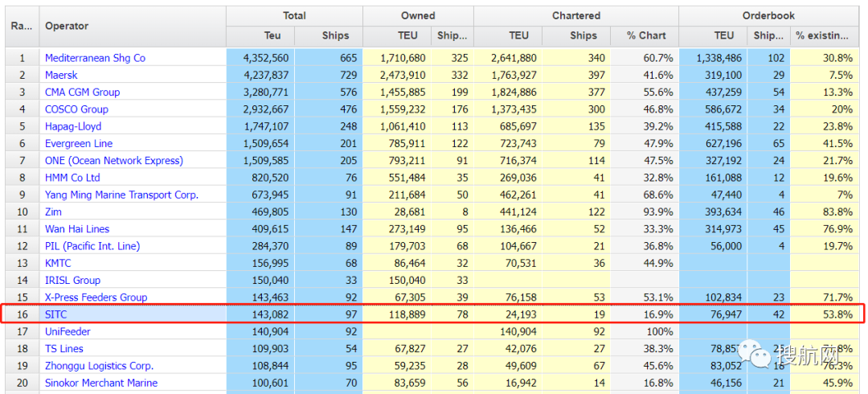The width and height of the screenshot is (868, 394).
Task: Click the Total group column header
Action: [294, 15]
